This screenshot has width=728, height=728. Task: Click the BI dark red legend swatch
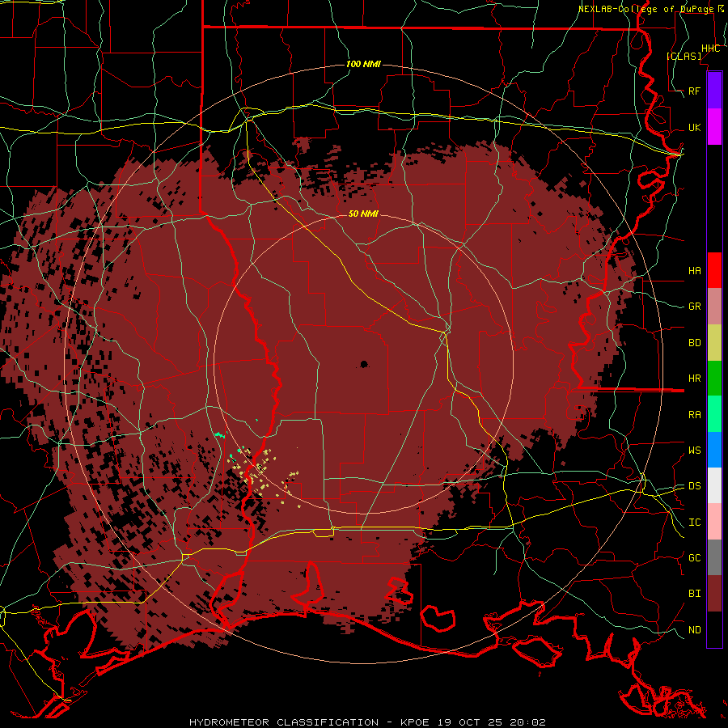click(714, 594)
